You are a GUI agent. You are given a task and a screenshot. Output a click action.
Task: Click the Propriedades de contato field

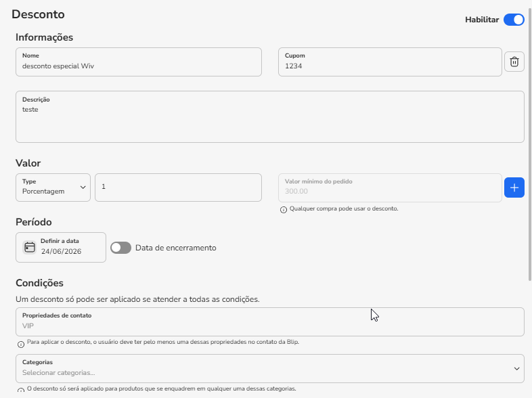pyautogui.click(x=270, y=322)
